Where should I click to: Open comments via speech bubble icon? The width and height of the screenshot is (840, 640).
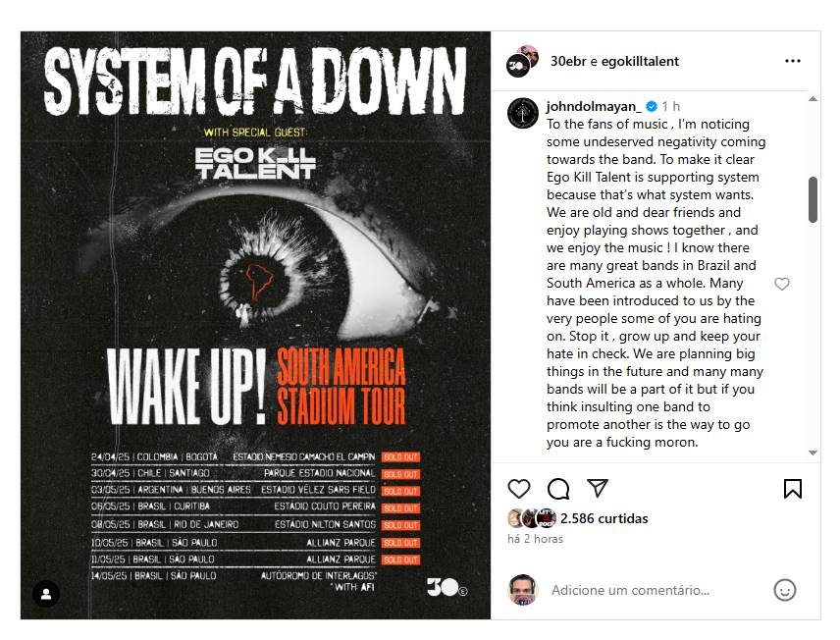point(558,488)
